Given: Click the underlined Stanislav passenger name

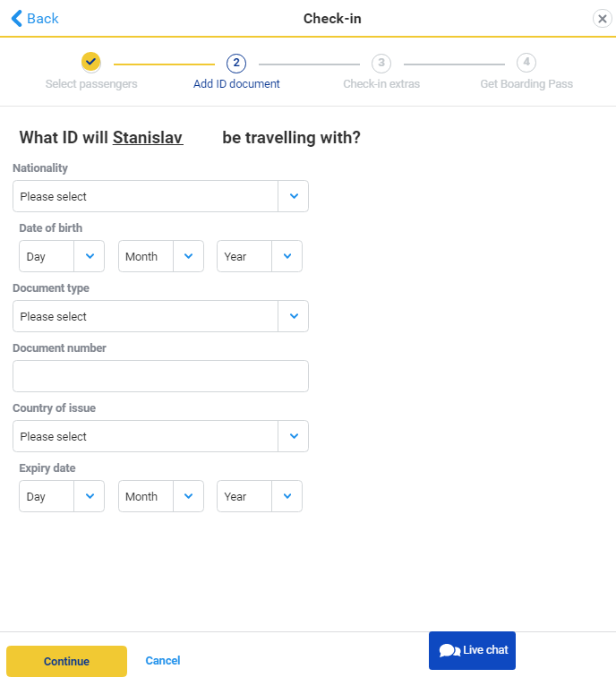Looking at the screenshot, I should (148, 137).
